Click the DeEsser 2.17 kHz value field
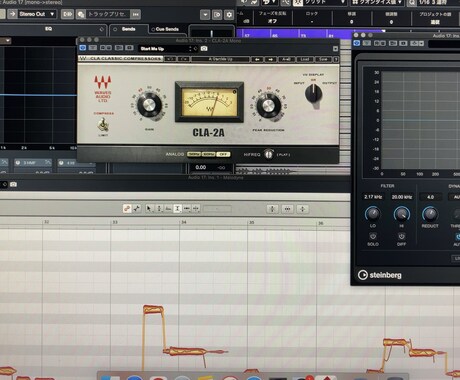 [373, 197]
